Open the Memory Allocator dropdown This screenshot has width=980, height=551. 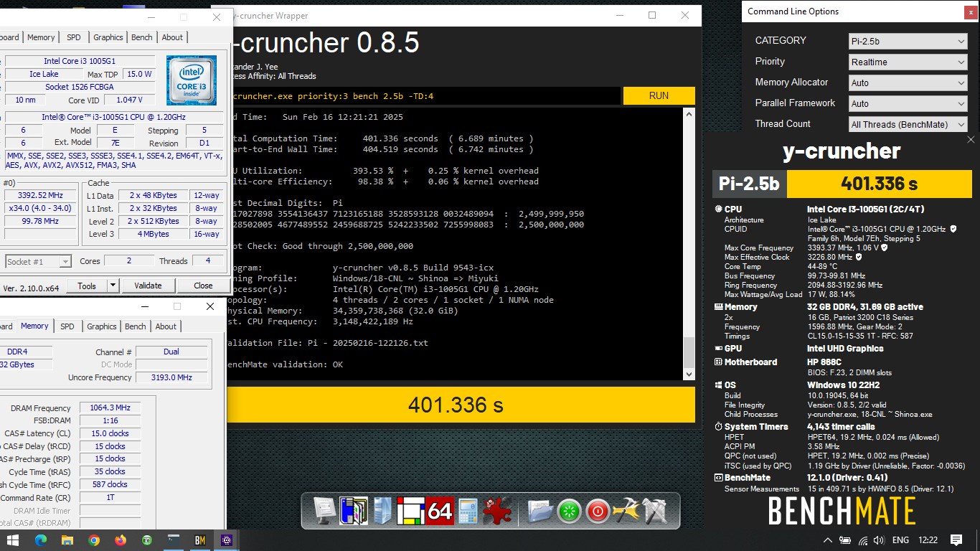[908, 83]
